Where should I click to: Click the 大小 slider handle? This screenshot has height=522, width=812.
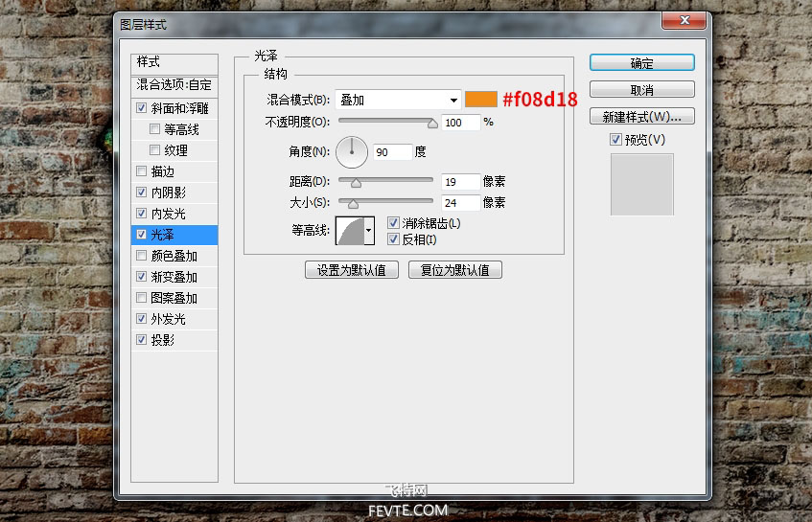pos(353,204)
